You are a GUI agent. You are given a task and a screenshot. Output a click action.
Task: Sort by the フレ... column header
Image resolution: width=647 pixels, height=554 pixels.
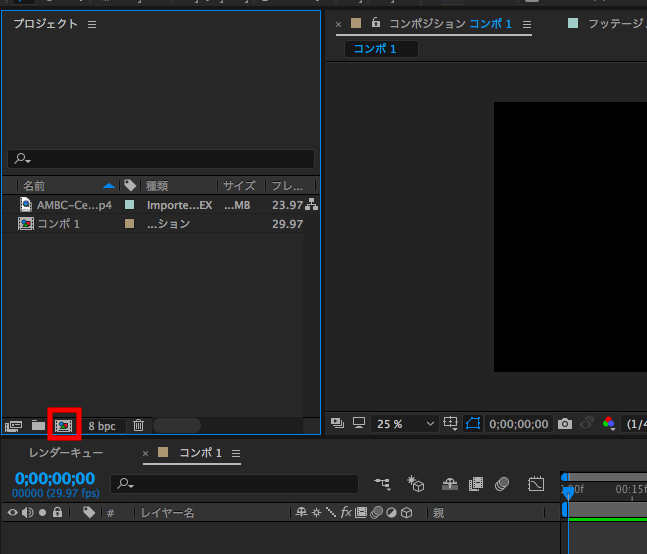pyautogui.click(x=287, y=186)
